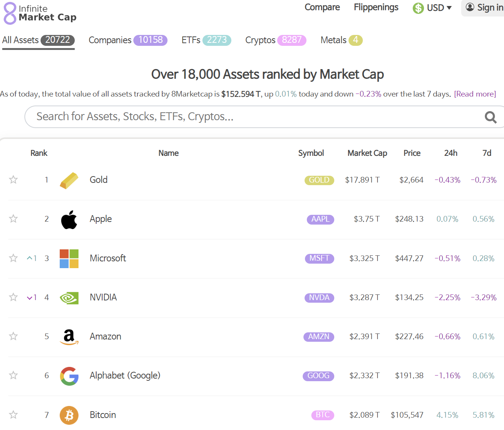Sort the table by Market Cap column
The height and width of the screenshot is (430, 504).
(367, 153)
